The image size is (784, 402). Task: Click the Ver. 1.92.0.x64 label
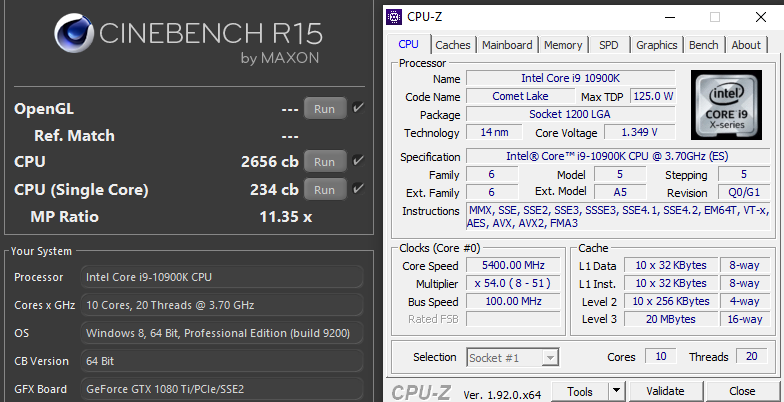[502, 394]
